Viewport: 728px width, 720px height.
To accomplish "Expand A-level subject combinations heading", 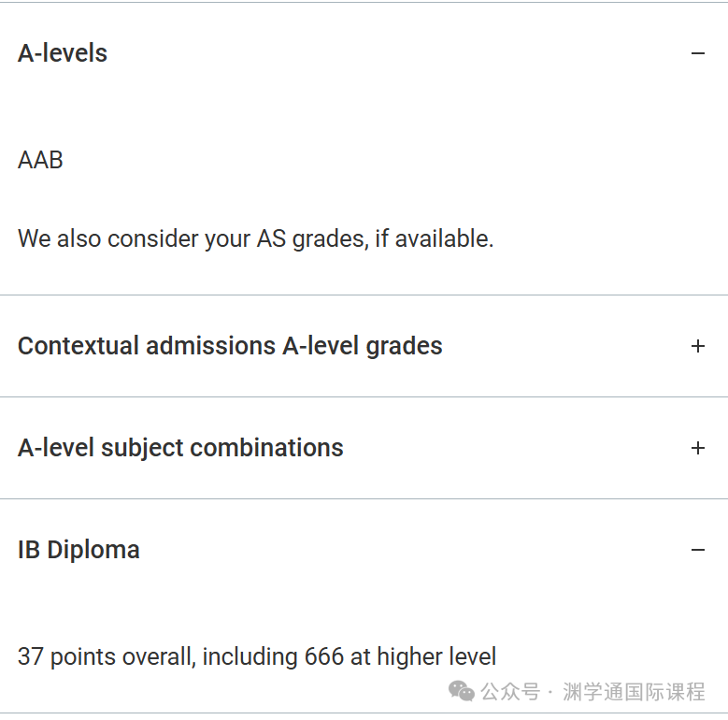I will click(180, 448).
